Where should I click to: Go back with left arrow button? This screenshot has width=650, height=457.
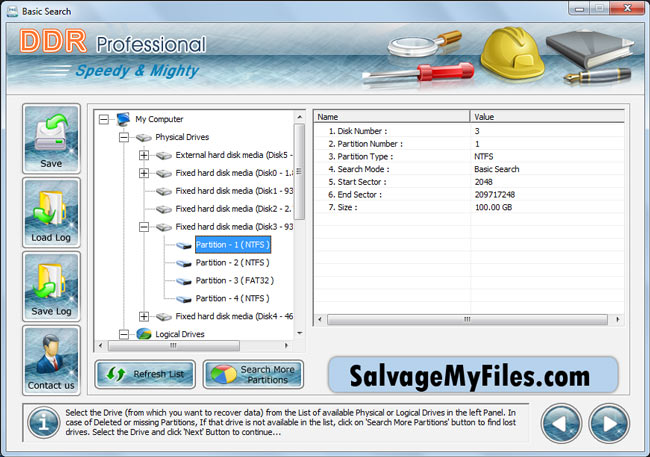pos(561,424)
